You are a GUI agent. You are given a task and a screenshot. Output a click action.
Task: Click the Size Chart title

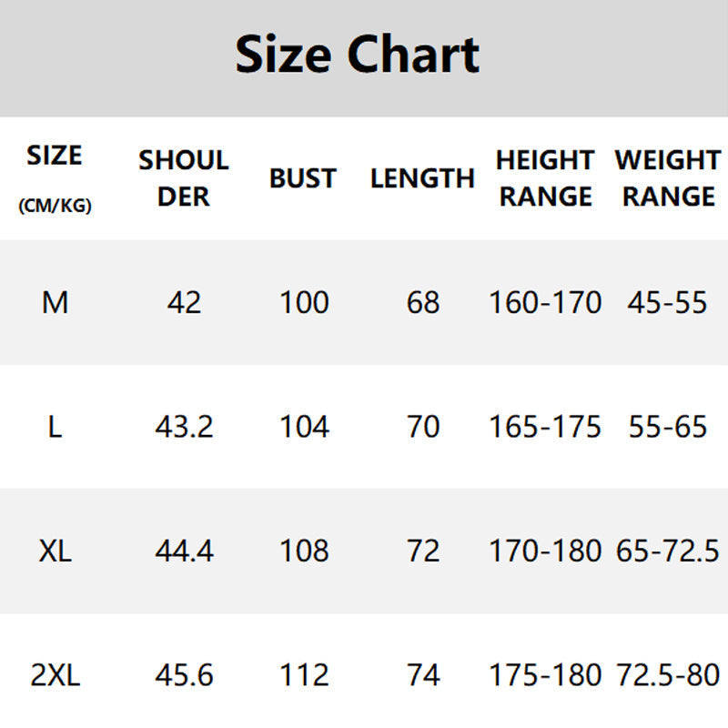pyautogui.click(x=357, y=55)
